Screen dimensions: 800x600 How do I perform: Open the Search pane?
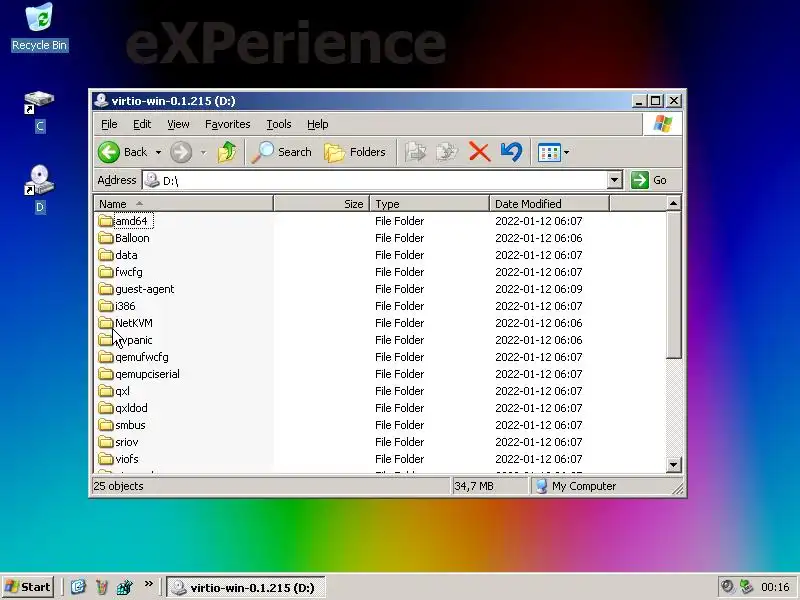click(x=282, y=152)
